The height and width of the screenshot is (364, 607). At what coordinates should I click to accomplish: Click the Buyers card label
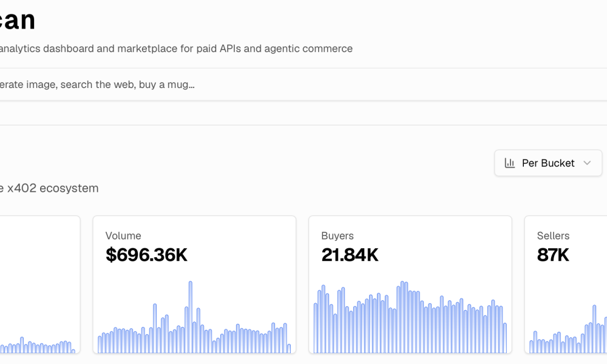tap(337, 235)
